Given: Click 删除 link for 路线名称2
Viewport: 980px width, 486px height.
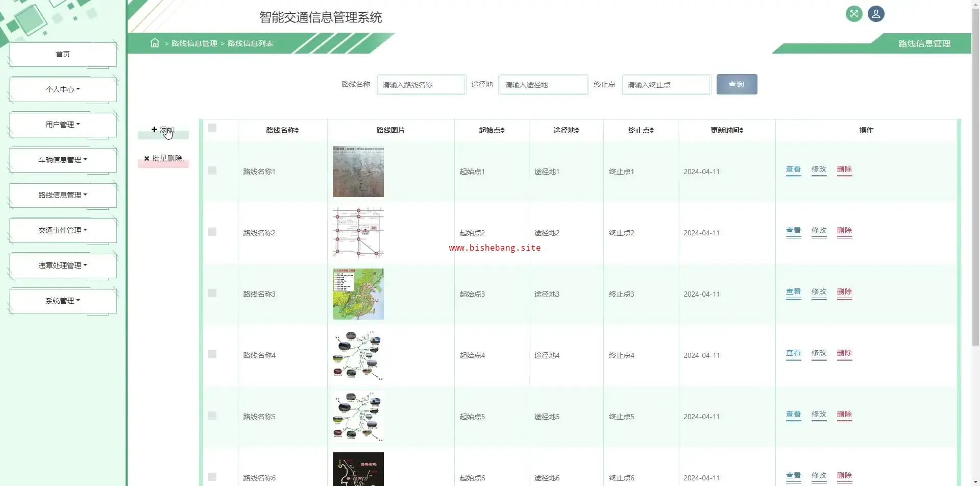Looking at the screenshot, I should (x=844, y=231).
